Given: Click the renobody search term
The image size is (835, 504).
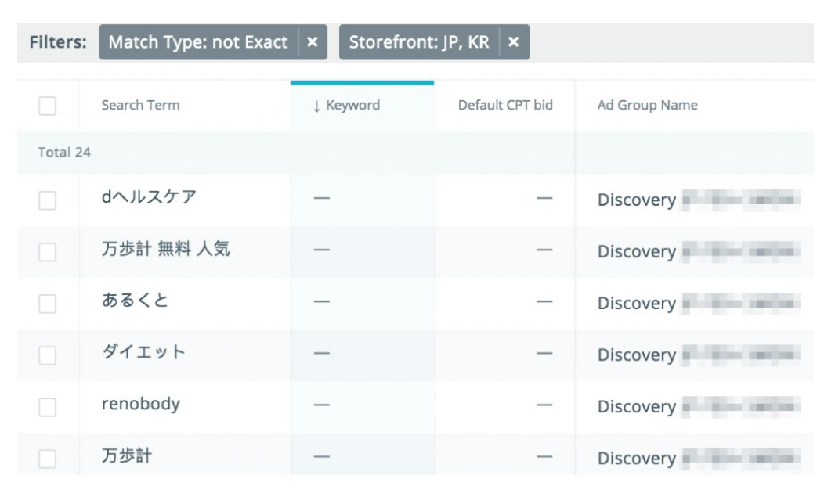Looking at the screenshot, I should coord(141,405).
